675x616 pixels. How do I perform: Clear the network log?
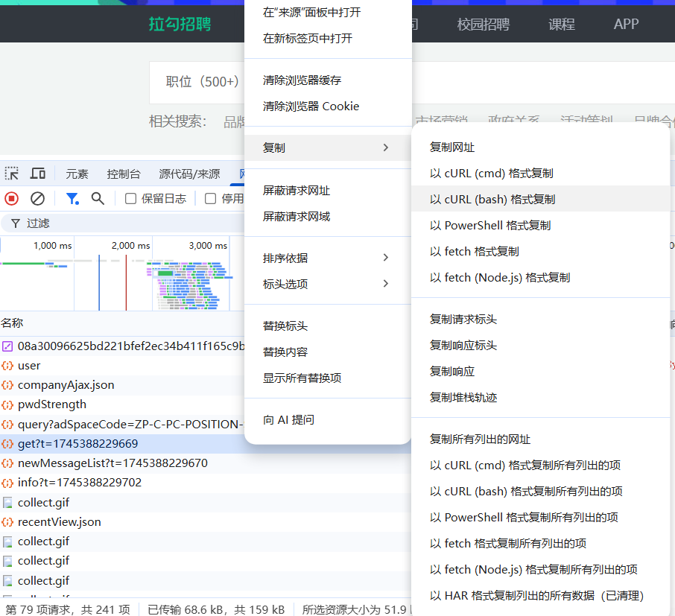[x=37, y=198]
